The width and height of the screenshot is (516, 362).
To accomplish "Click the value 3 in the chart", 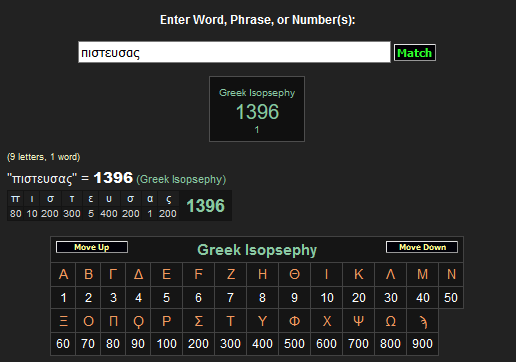I will tap(113, 297).
